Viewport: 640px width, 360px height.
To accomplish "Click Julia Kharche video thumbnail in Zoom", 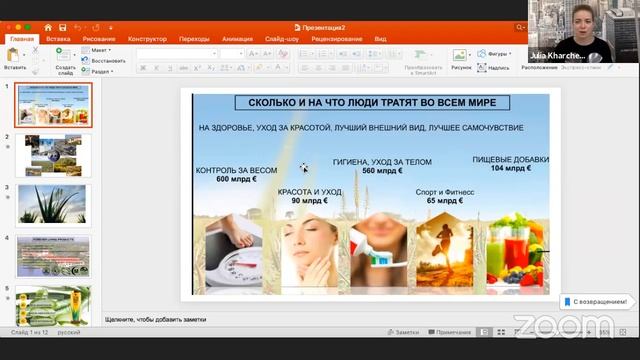I will 583,31.
